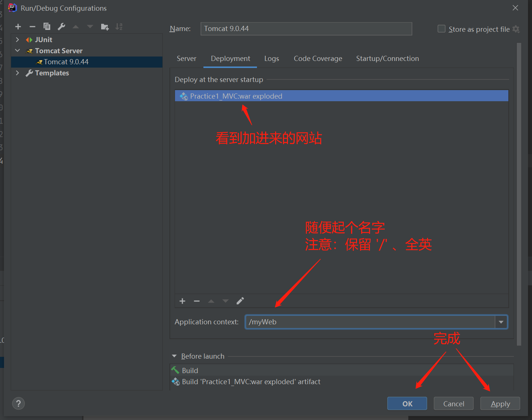Collapse the Tomcat Server tree node

click(17, 51)
